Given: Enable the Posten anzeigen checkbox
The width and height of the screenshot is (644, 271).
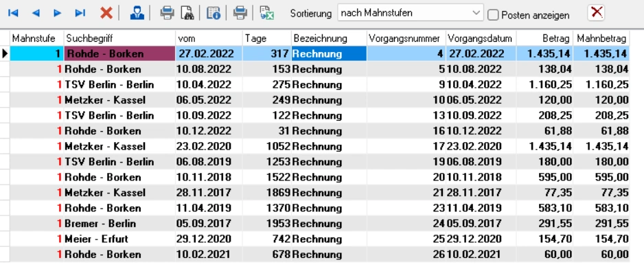Looking at the screenshot, I should (x=493, y=15).
